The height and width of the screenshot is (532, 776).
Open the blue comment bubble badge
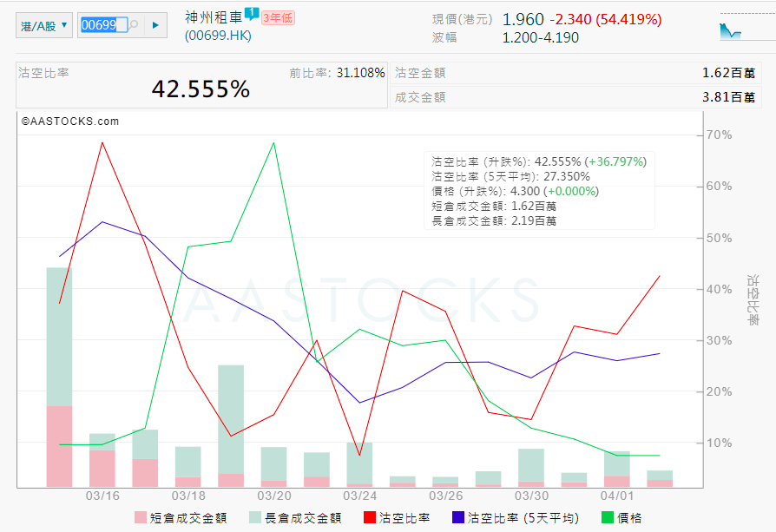click(252, 13)
